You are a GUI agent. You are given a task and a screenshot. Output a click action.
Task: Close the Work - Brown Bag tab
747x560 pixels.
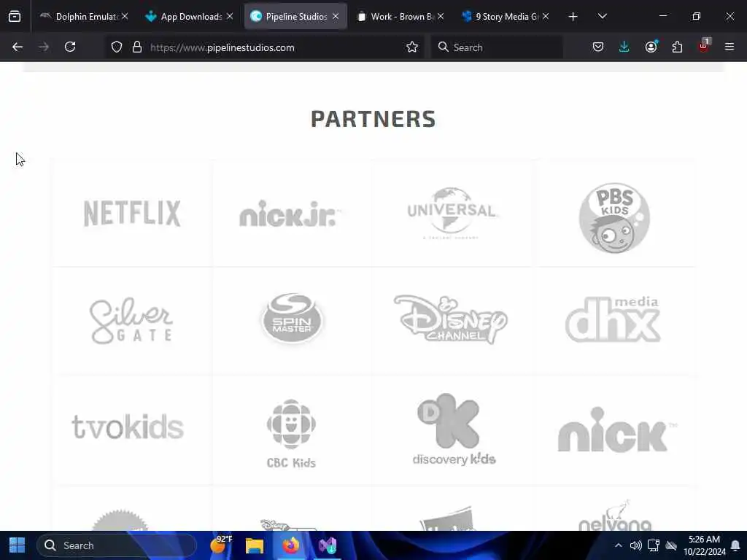441,16
